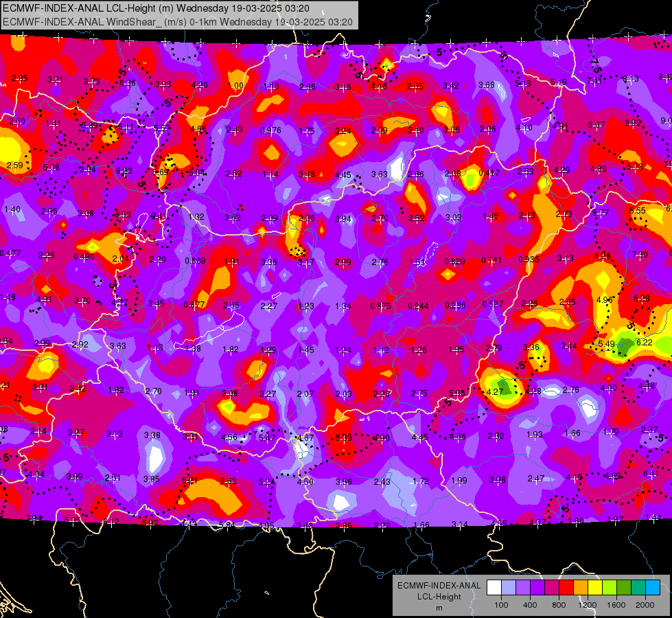Click the value 4.27 beside the green spot
The height and width of the screenshot is (618, 672).
click(x=495, y=391)
